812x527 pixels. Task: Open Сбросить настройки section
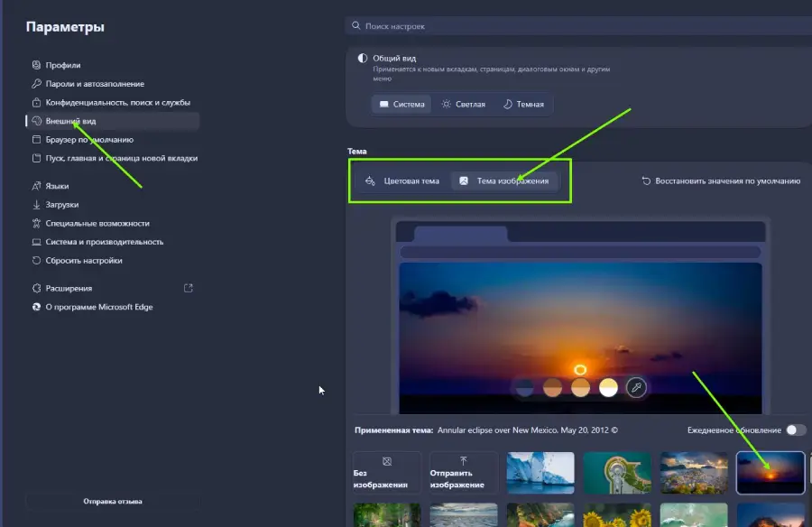[113, 260]
